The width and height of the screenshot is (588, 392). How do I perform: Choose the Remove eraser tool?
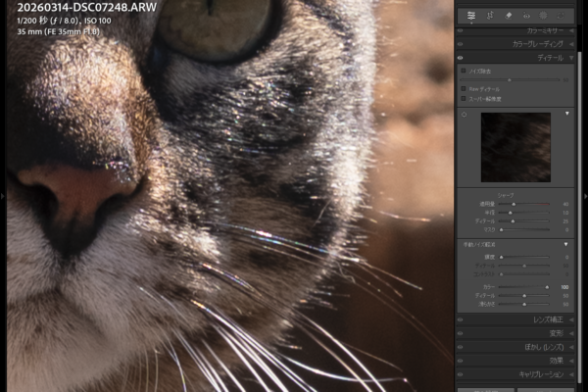[x=508, y=16]
